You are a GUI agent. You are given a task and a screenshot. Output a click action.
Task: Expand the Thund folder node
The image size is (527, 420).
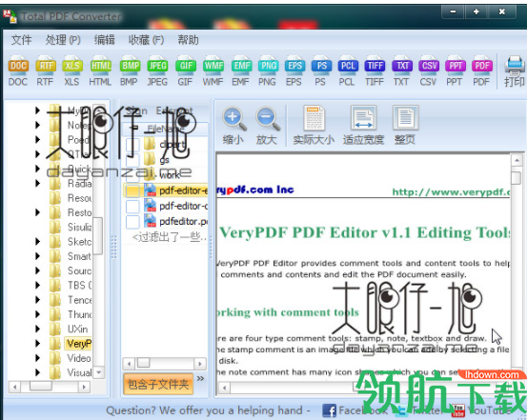(38, 314)
